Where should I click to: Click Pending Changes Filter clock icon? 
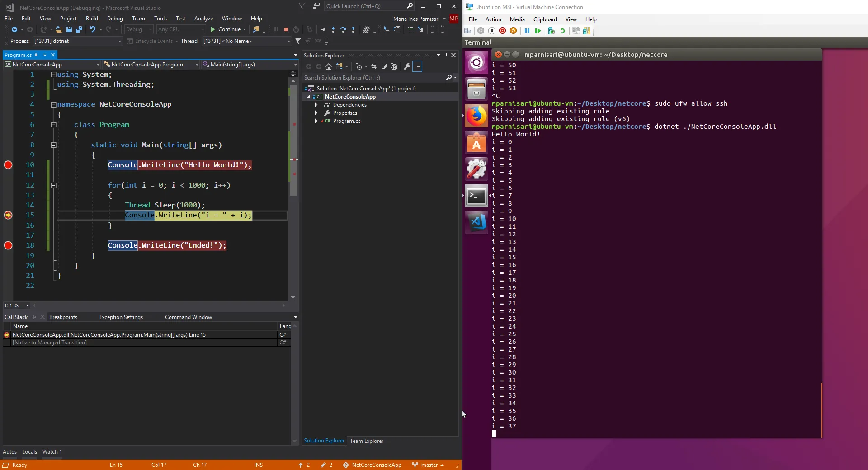pyautogui.click(x=359, y=66)
